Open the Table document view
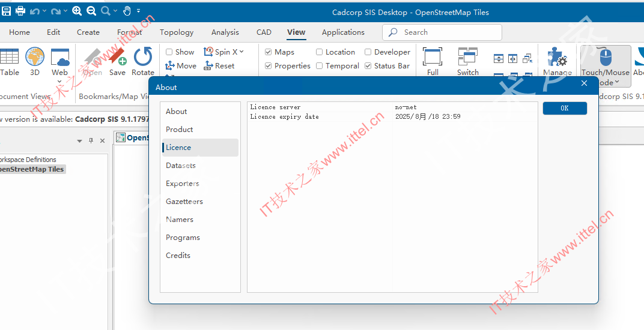 pos(10,62)
